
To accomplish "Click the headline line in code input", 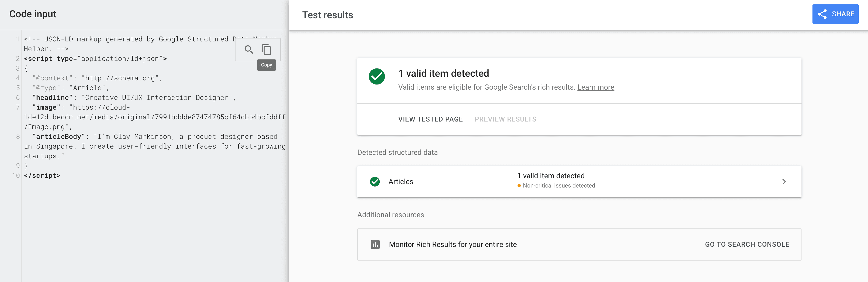I will pyautogui.click(x=134, y=98).
